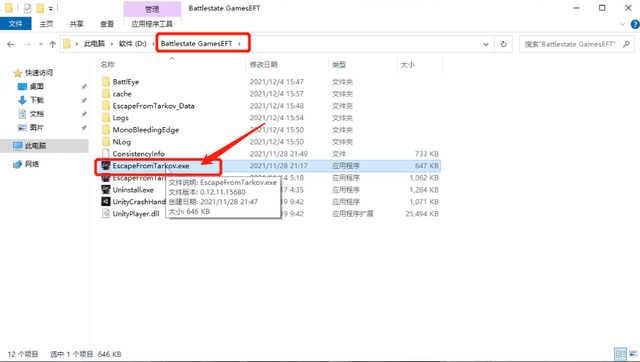Viewport: 640px width, 362px height.
Task: Click the search Battlestate GamesEFT field
Action: 571,44
